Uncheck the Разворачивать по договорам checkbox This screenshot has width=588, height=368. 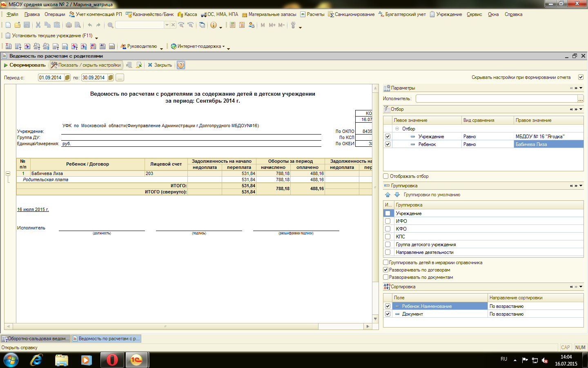pyautogui.click(x=386, y=270)
